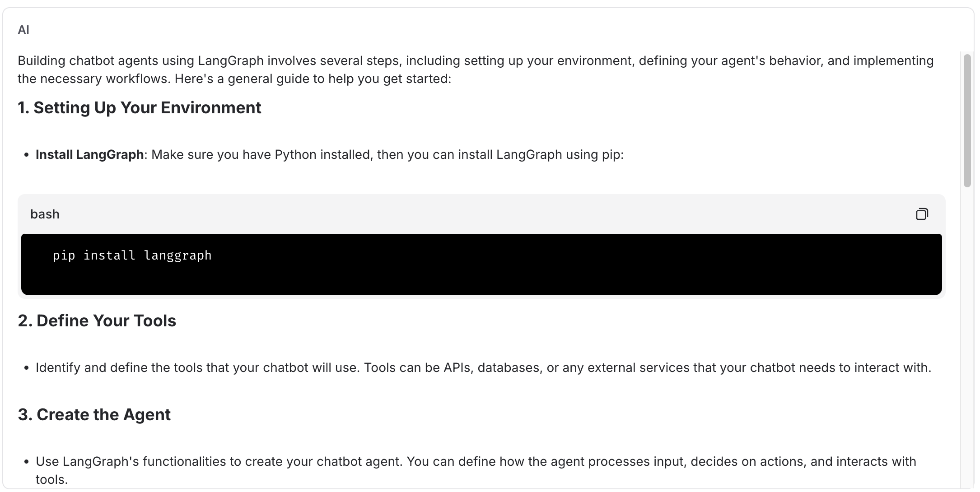Click the intro paragraph about building chatbot agents
The image size is (980, 492).
pyautogui.click(x=476, y=70)
